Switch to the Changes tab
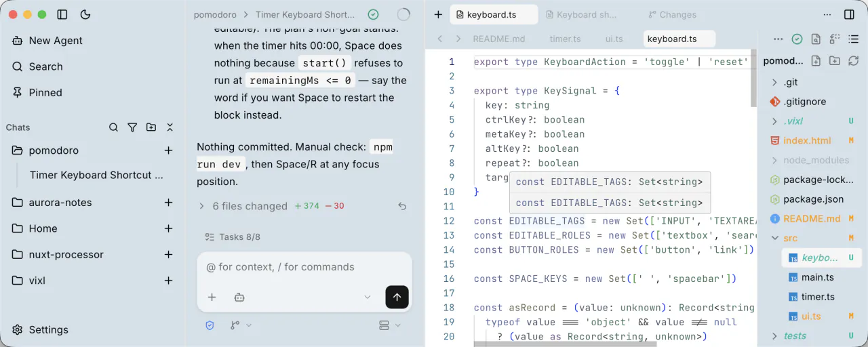Viewport: 868px width, 347px height. (x=672, y=14)
